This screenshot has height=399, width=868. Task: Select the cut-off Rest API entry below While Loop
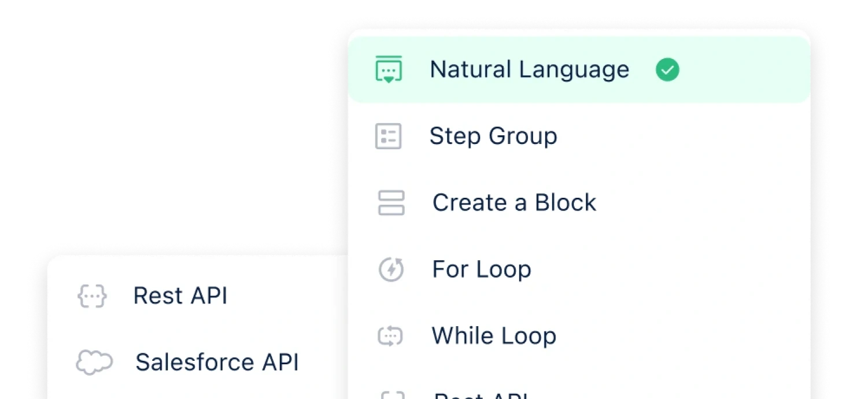pyautogui.click(x=481, y=396)
